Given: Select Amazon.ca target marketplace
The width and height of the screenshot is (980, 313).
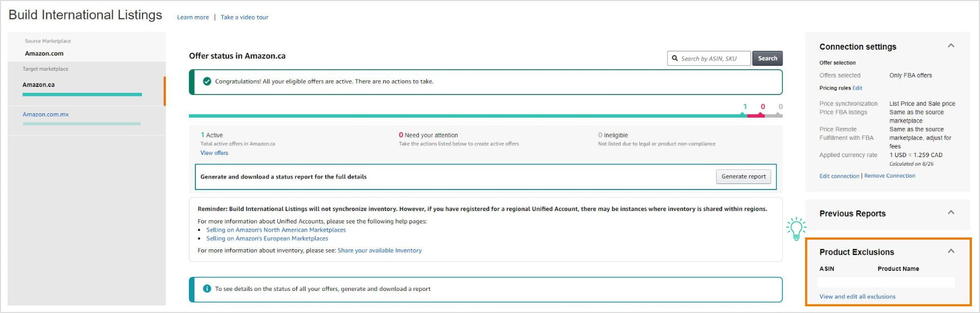Looking at the screenshot, I should 38,85.
